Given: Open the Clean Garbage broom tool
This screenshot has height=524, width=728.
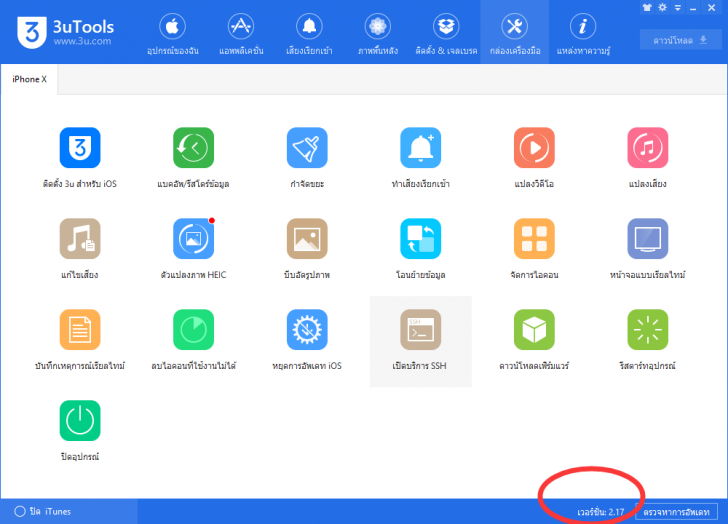Looking at the screenshot, I should point(307,148).
